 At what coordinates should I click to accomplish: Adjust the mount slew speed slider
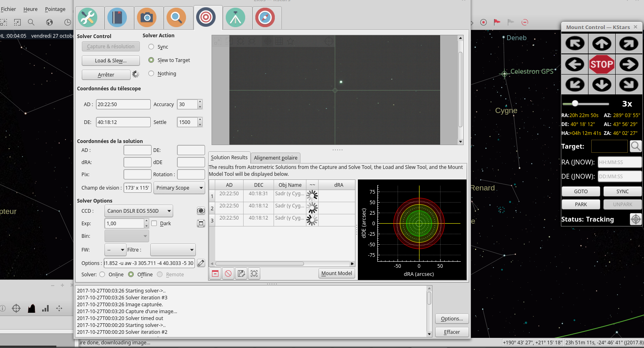(575, 104)
